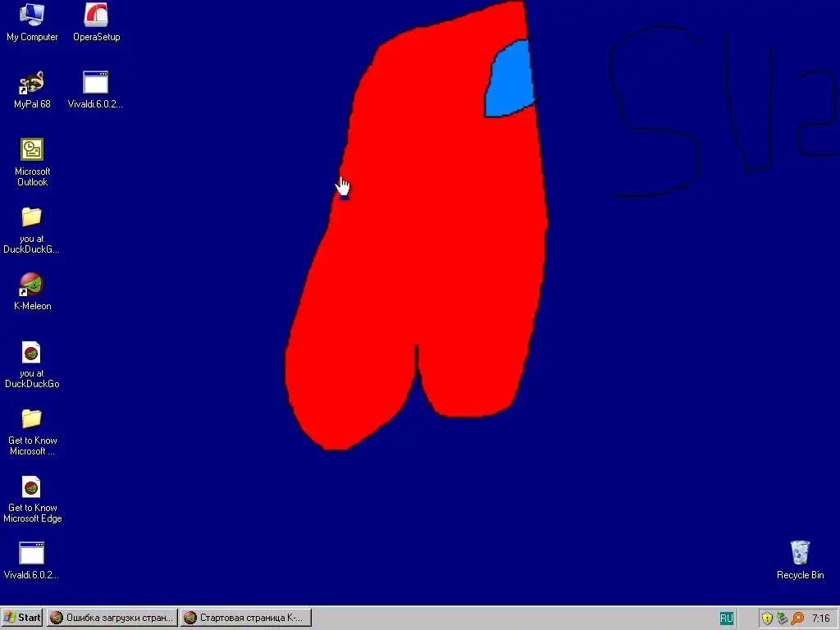
Task: Select the OperaSetup installer icon
Action: (97, 22)
